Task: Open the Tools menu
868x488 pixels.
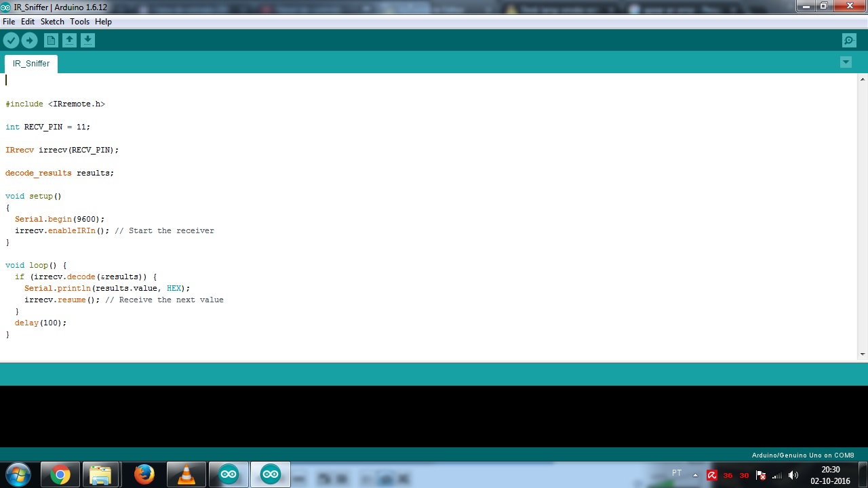Action: (79, 22)
